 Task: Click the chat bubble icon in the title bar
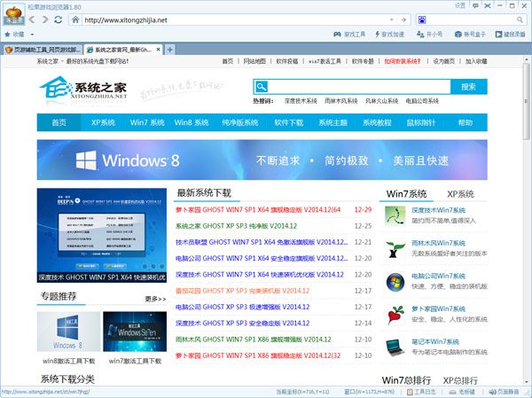475,6
